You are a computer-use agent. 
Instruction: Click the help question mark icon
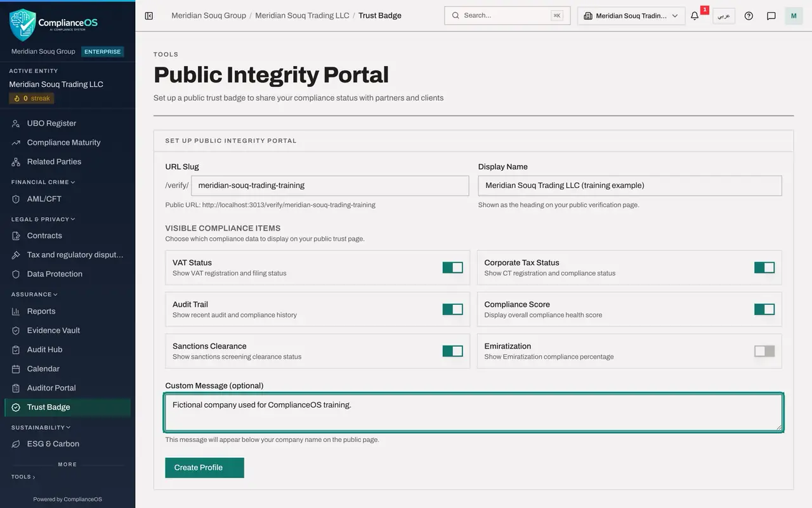(x=749, y=16)
